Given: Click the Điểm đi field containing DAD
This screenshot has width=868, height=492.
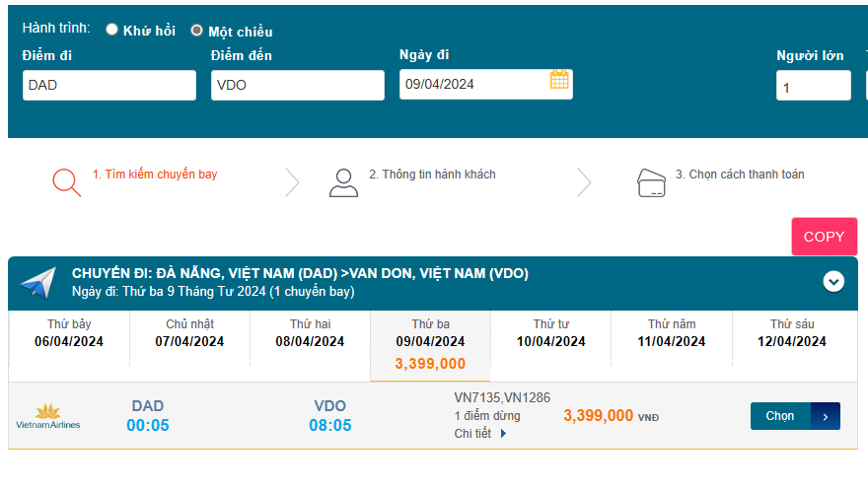Looking at the screenshot, I should 108,86.
